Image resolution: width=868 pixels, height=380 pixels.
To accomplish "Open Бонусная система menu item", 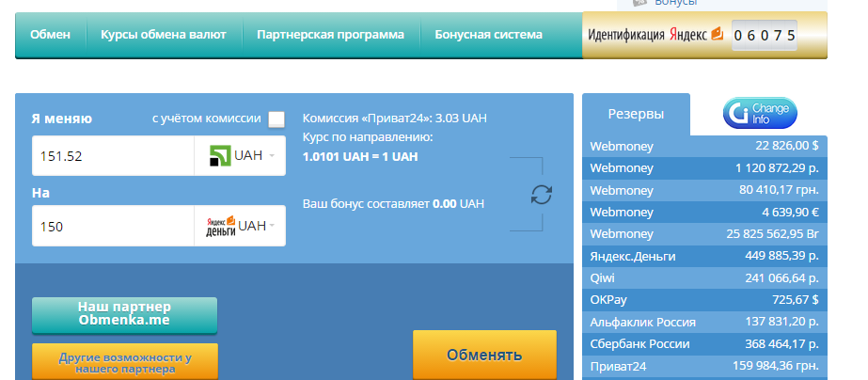I will pyautogui.click(x=489, y=35).
